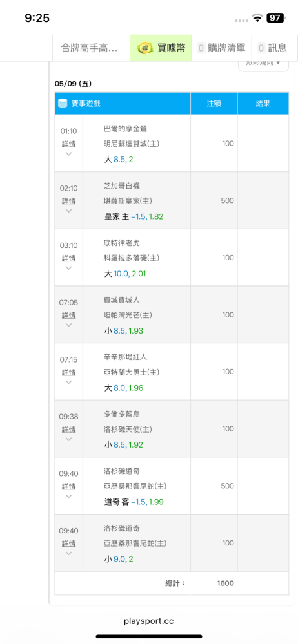Viewport: 298px width, 644px height.
Task: Click 詳情 link for 09:38 game
Action: pos(69,430)
